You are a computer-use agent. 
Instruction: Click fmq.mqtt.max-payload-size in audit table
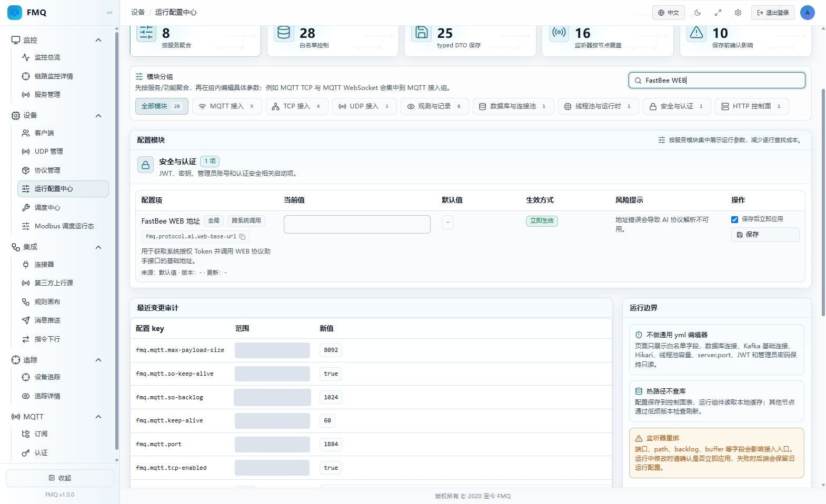180,350
